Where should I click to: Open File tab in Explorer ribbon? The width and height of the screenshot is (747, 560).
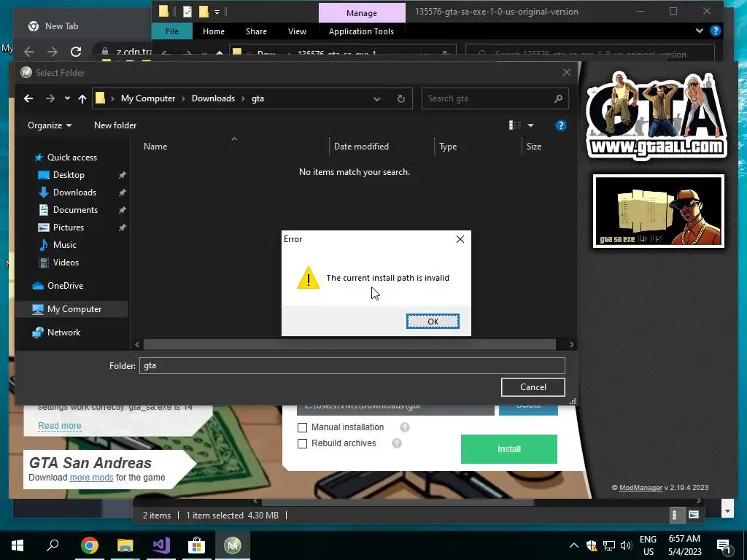(x=172, y=31)
